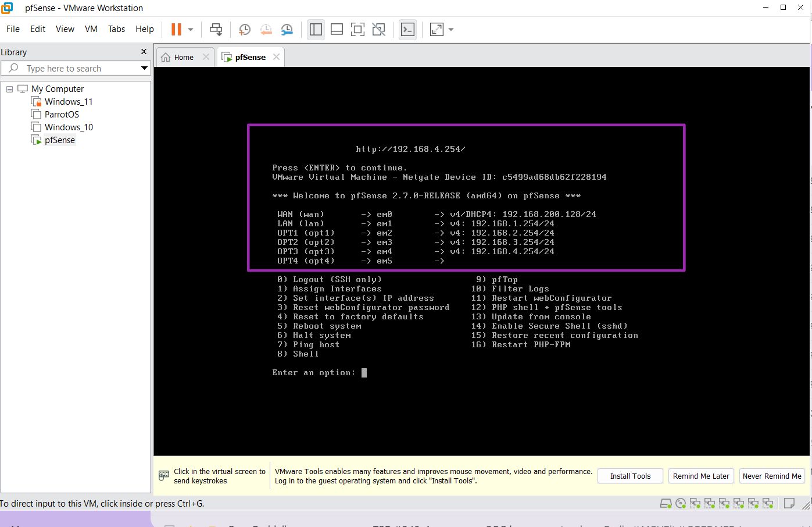
Task: Open the VM menu
Action: pyautogui.click(x=91, y=29)
